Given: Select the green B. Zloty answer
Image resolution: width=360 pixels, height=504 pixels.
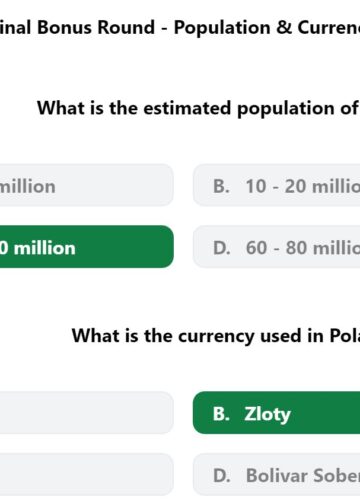Looking at the screenshot, I should tap(277, 413).
